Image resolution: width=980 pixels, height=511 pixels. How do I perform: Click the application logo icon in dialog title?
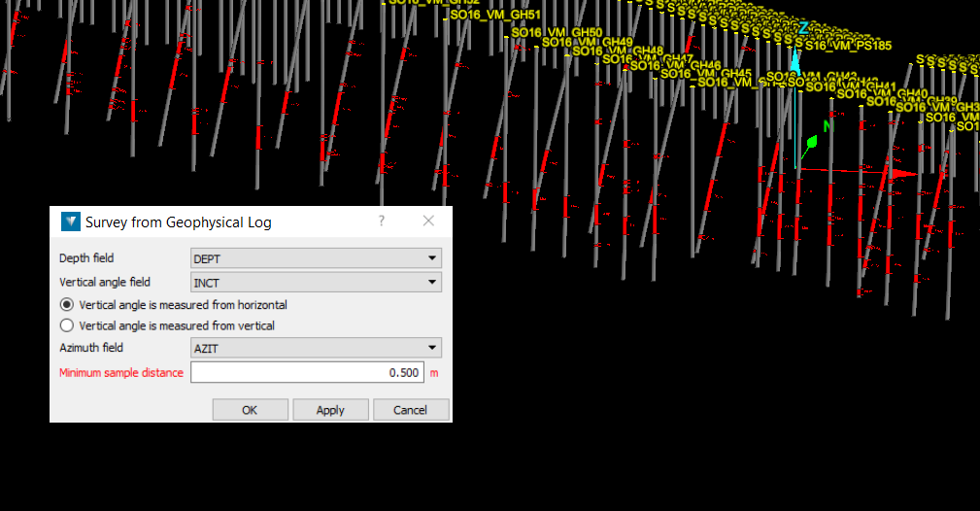pyautogui.click(x=71, y=221)
